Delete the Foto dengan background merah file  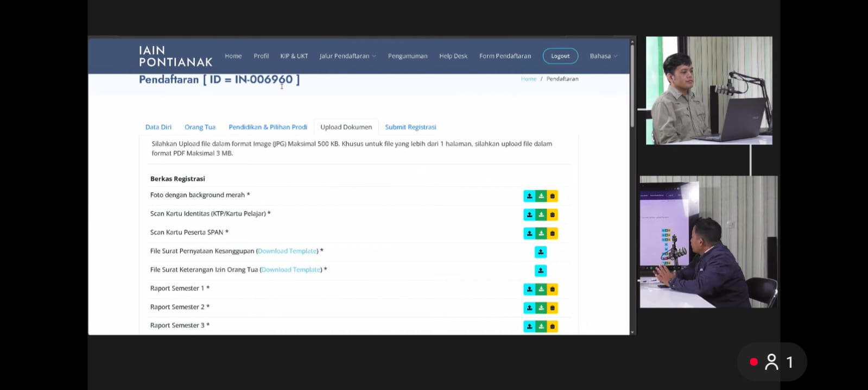click(x=552, y=196)
